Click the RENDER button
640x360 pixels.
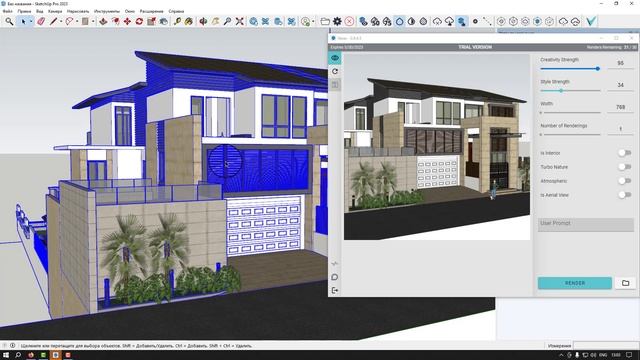click(x=575, y=283)
